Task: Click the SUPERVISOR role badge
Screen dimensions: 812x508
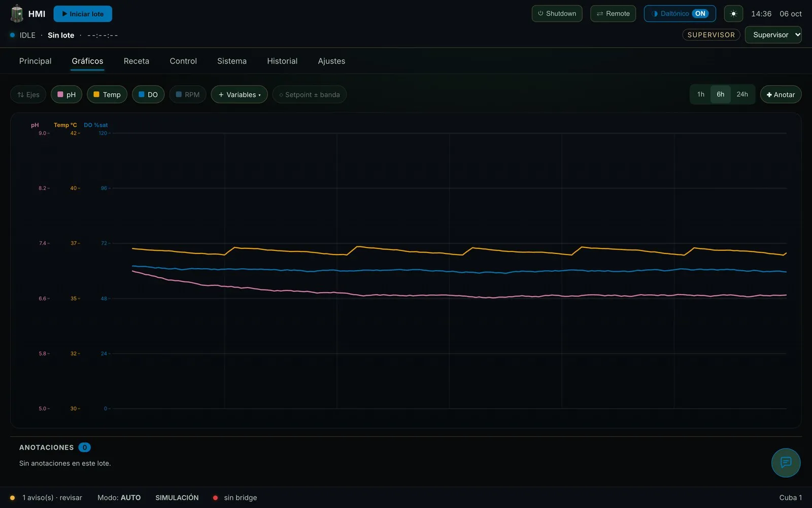Action: pos(711,35)
